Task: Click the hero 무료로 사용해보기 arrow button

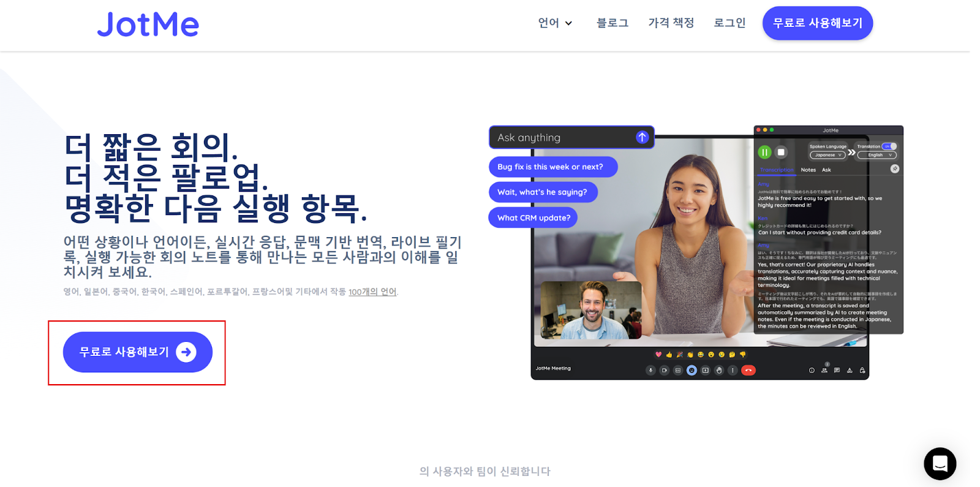Action: click(138, 352)
